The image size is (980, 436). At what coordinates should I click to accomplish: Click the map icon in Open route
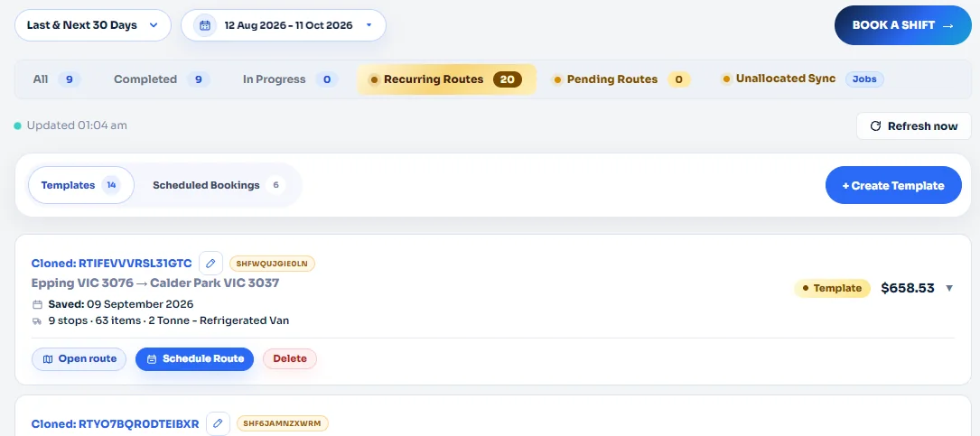[x=48, y=359]
